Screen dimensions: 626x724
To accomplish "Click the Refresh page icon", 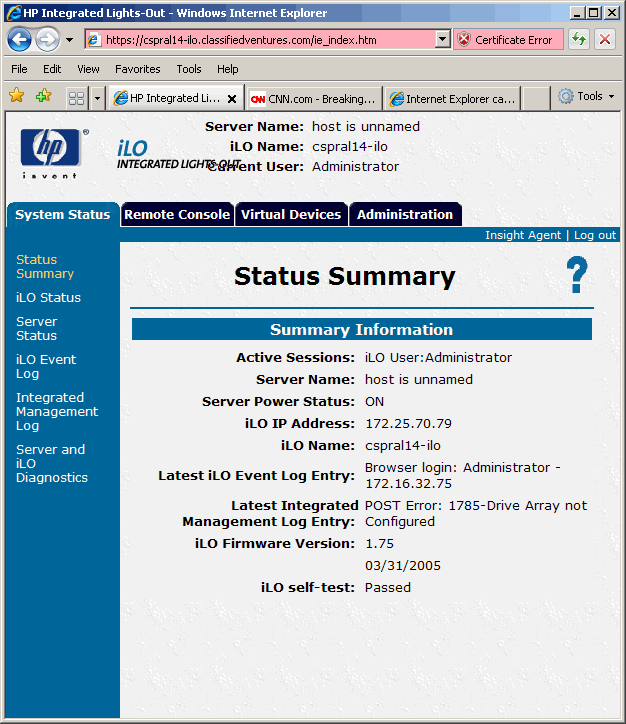I will [578, 40].
